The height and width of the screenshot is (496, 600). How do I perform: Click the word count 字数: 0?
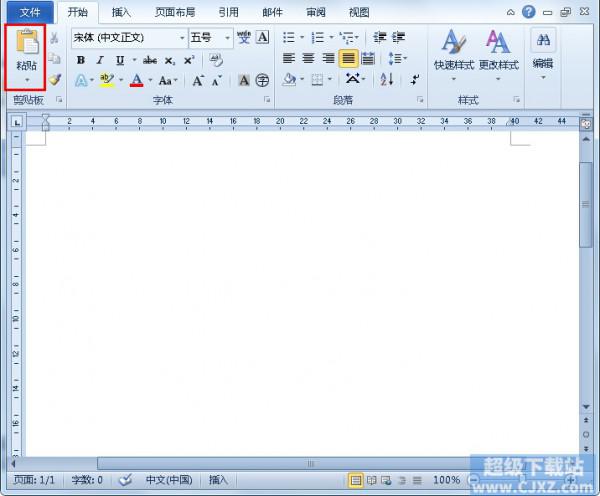click(87, 480)
